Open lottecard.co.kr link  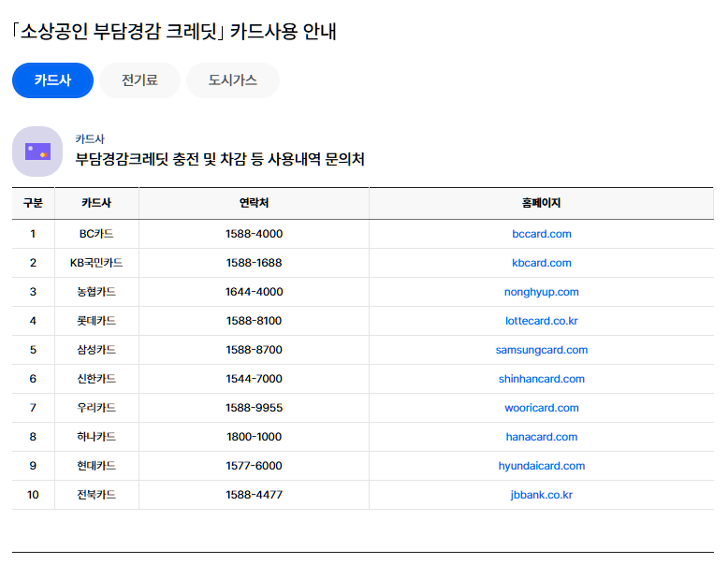(542, 321)
